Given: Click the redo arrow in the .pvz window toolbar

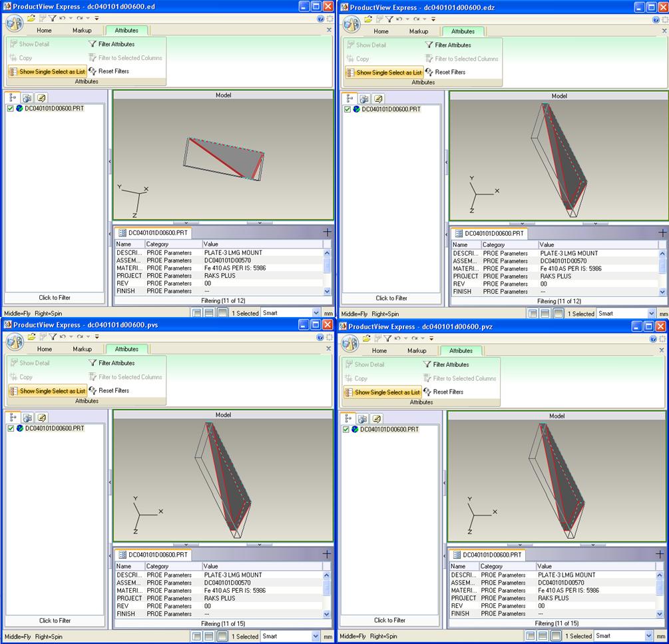Looking at the screenshot, I should [415, 338].
